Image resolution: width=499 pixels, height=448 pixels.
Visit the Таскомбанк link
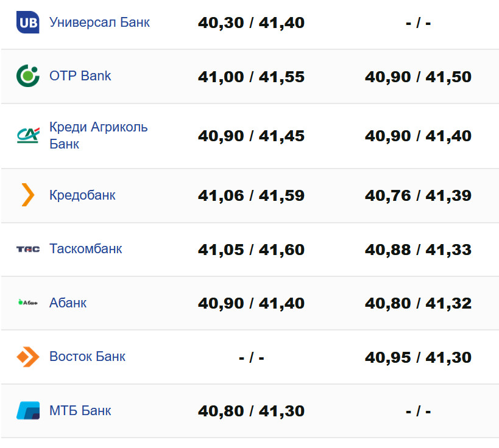[x=86, y=249]
